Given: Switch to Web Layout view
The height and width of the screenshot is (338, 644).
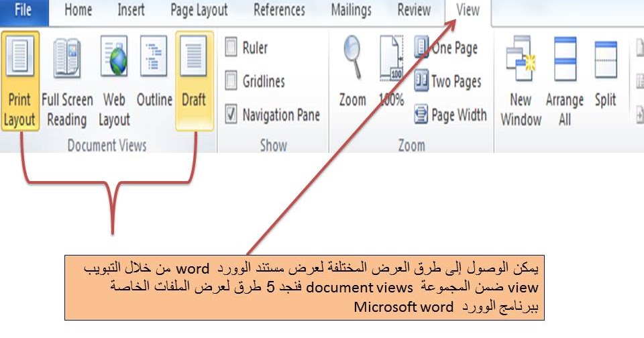Looking at the screenshot, I should (114, 81).
